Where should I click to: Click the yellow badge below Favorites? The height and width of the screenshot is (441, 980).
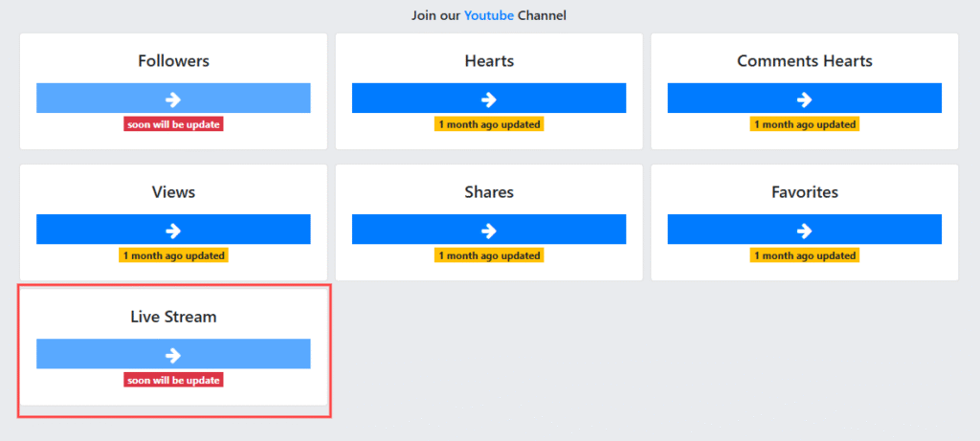click(x=804, y=255)
